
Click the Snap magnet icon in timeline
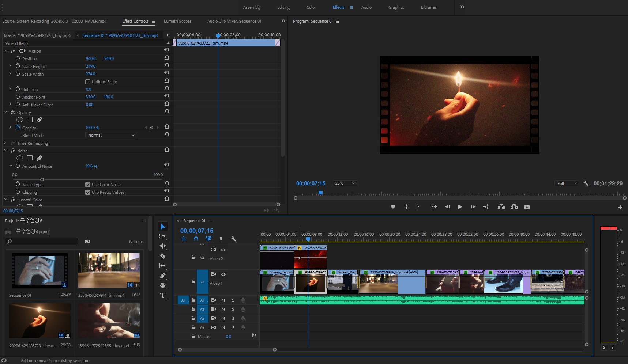196,239
